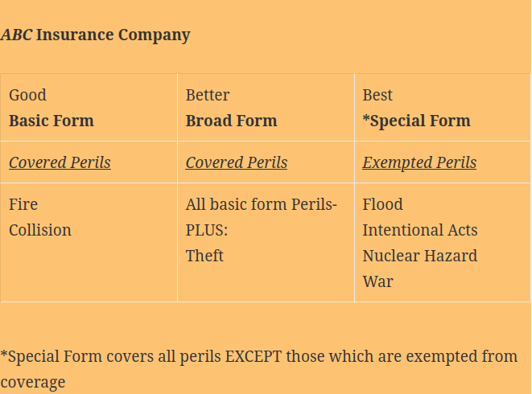Click the All basic form Perils- line
The width and height of the screenshot is (532, 394).
[x=262, y=204]
